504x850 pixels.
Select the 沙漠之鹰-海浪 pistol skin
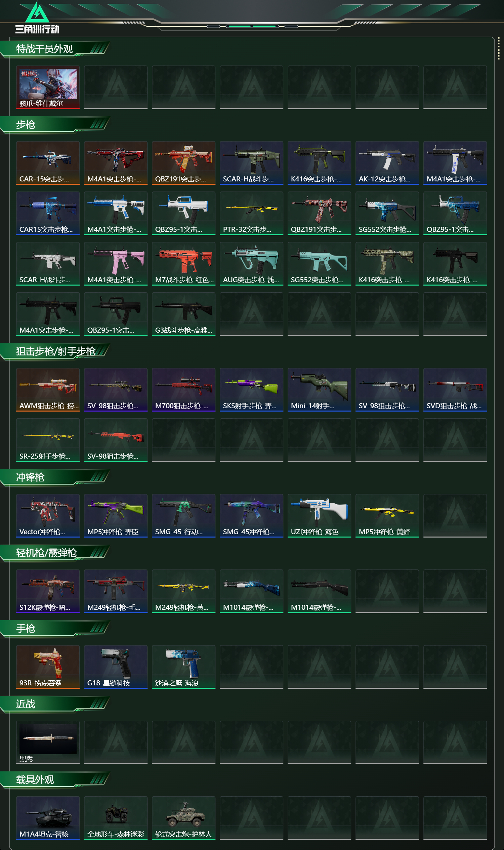point(184,667)
